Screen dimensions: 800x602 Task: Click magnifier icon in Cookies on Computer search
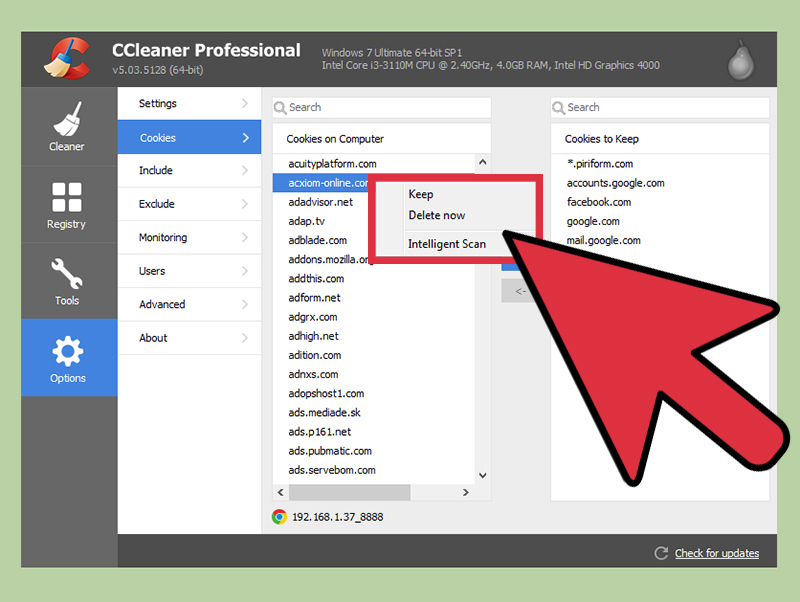click(280, 108)
